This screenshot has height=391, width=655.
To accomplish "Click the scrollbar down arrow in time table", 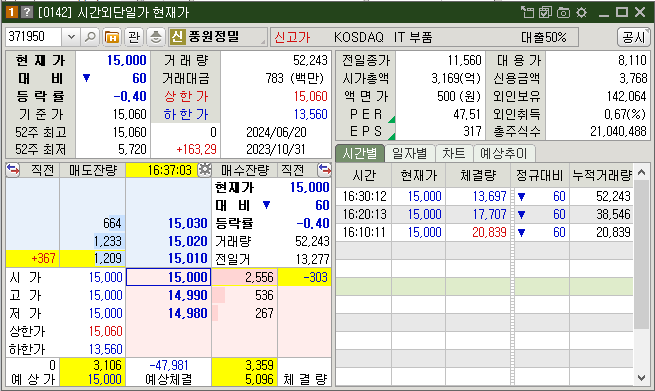I will click(642, 377).
